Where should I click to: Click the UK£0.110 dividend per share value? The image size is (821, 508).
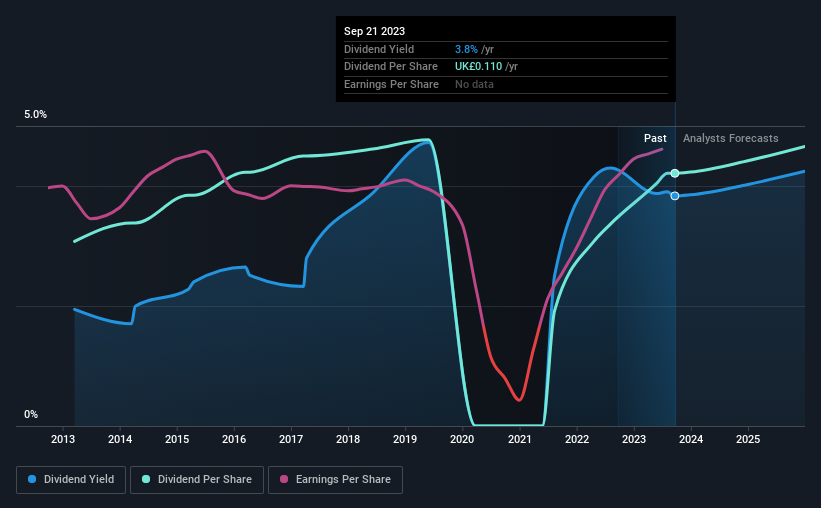pos(479,67)
